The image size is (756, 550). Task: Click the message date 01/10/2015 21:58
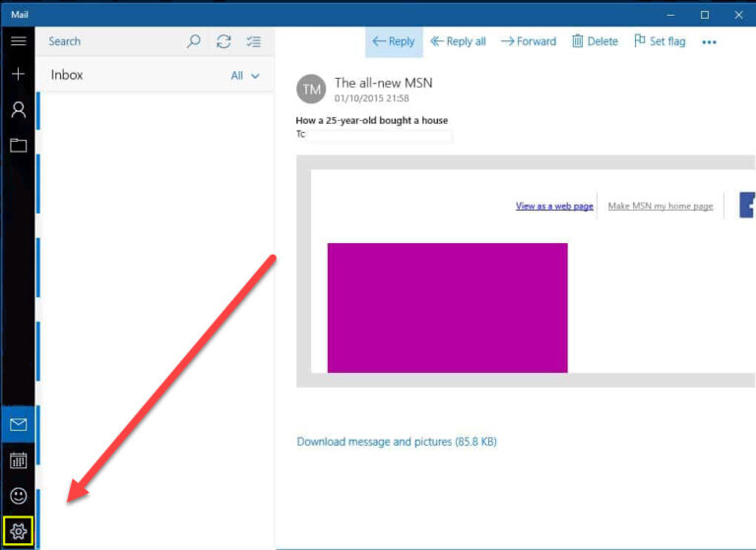click(x=372, y=98)
